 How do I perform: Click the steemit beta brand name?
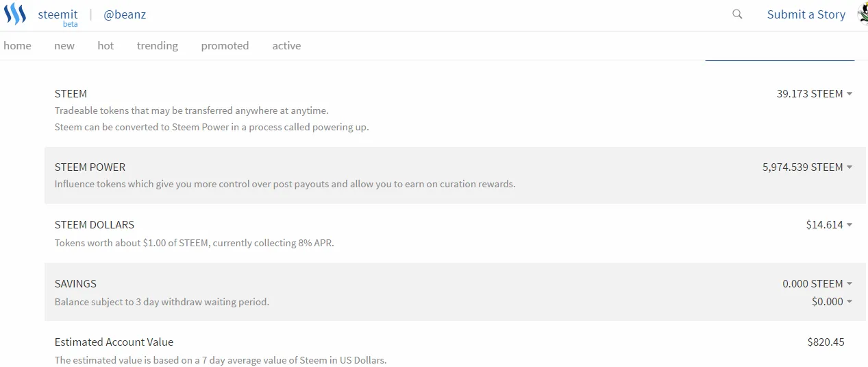coord(58,16)
